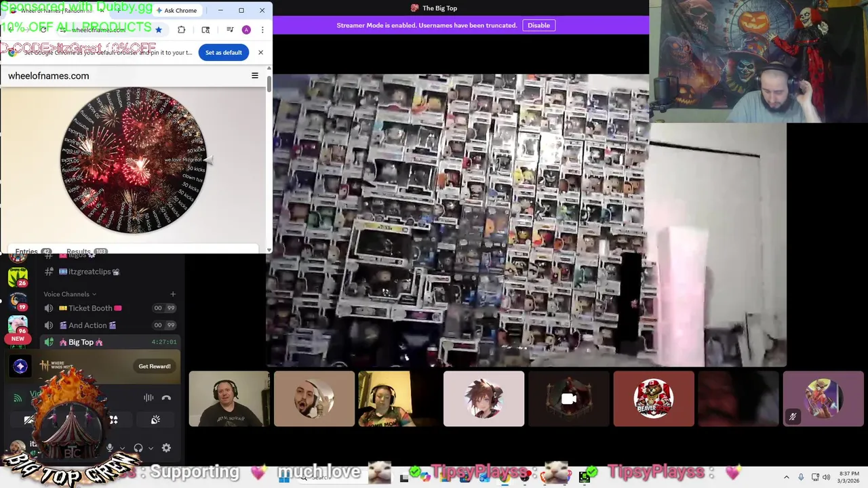Collapse the Voice Channels category

[x=69, y=294]
